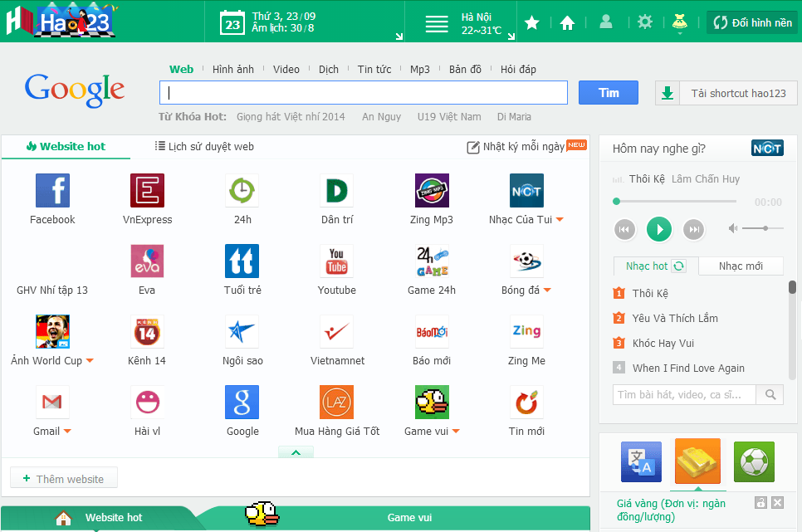
Task: Expand the Ảnh World Cup dropdown arrow
Action: click(x=90, y=361)
